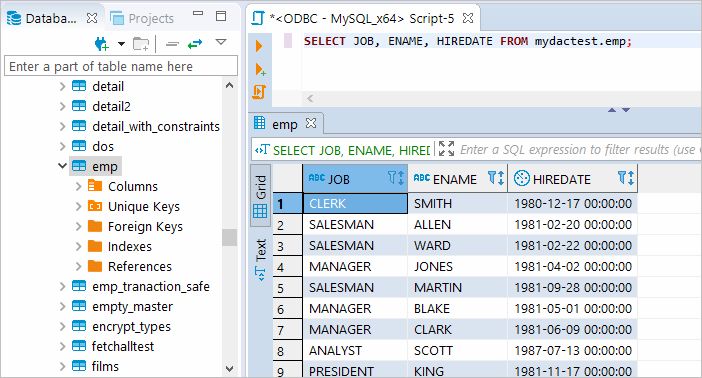Switch to Grid view mode
The width and height of the screenshot is (702, 378).
(x=260, y=196)
